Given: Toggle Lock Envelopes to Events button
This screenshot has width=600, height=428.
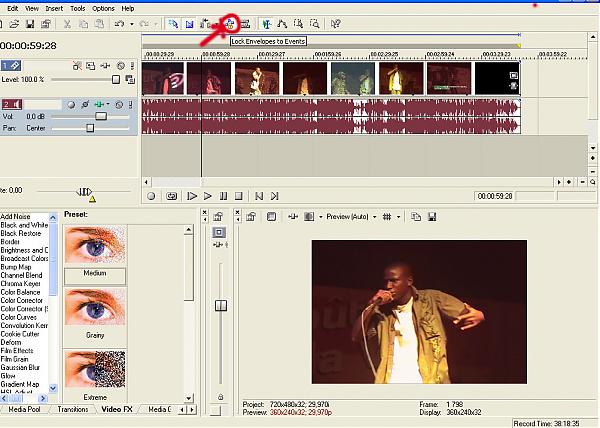Looking at the screenshot, I should [230, 24].
